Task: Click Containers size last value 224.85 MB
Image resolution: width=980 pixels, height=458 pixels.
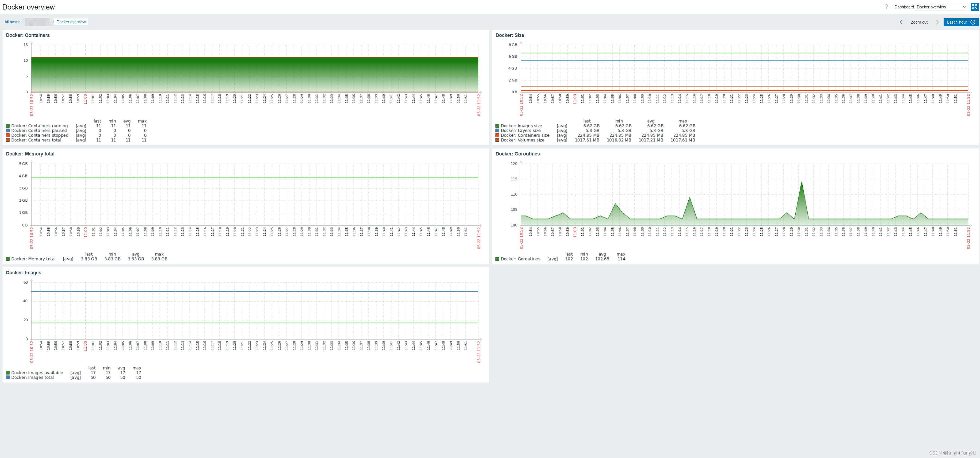Action: point(588,135)
